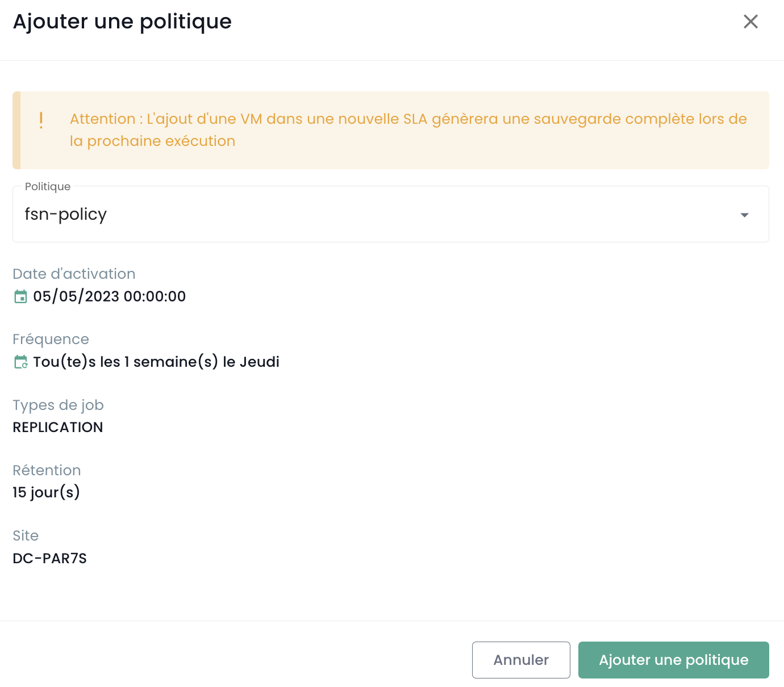Click the recurring calendar icon beside Fréquence value
Screen dimensions: 784x687
point(20,362)
